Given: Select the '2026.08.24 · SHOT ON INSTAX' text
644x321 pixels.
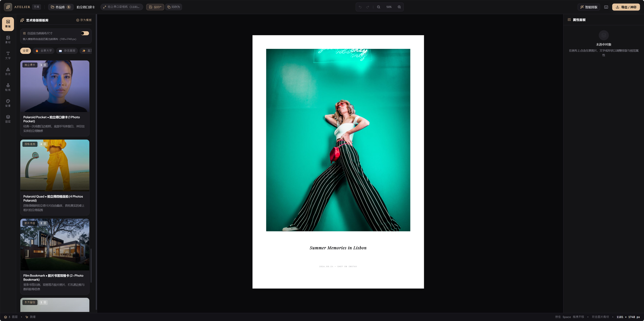Looking at the screenshot, I should point(338,267).
